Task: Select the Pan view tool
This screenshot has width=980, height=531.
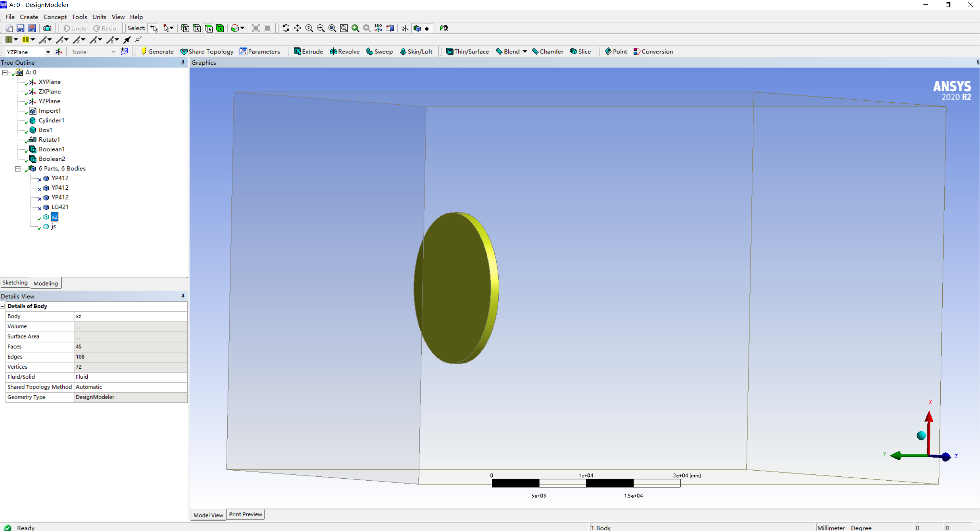Action: click(297, 28)
